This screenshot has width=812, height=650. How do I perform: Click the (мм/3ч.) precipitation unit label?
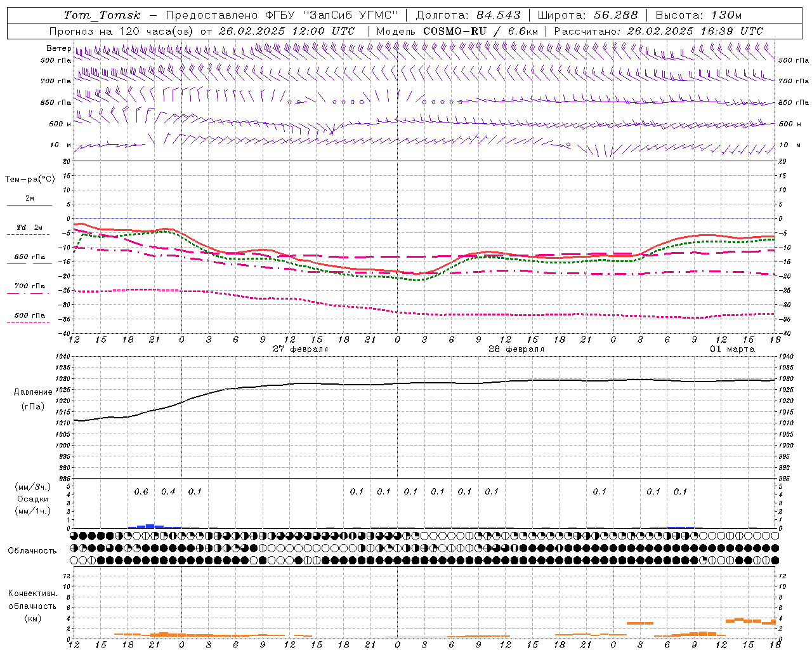pyautogui.click(x=33, y=487)
